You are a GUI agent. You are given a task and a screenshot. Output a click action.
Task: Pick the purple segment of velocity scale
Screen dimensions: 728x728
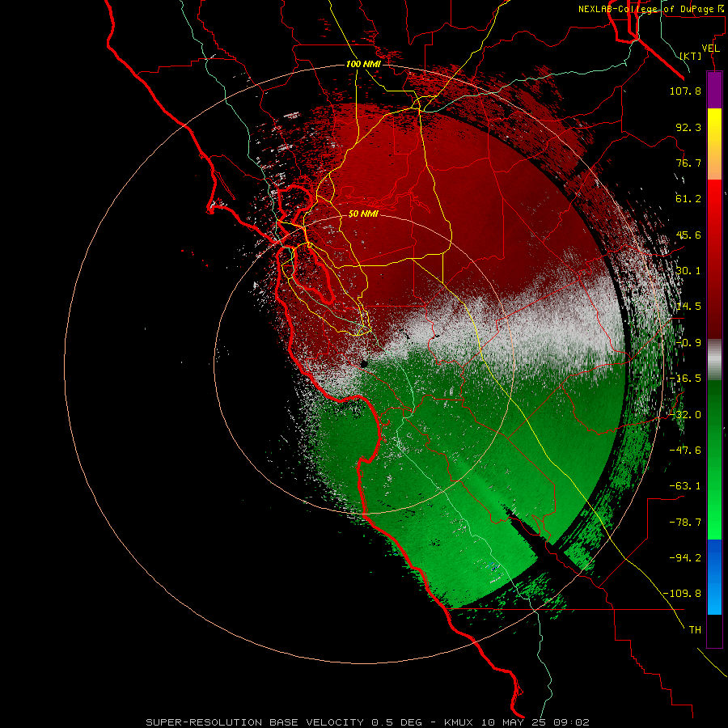[714, 90]
